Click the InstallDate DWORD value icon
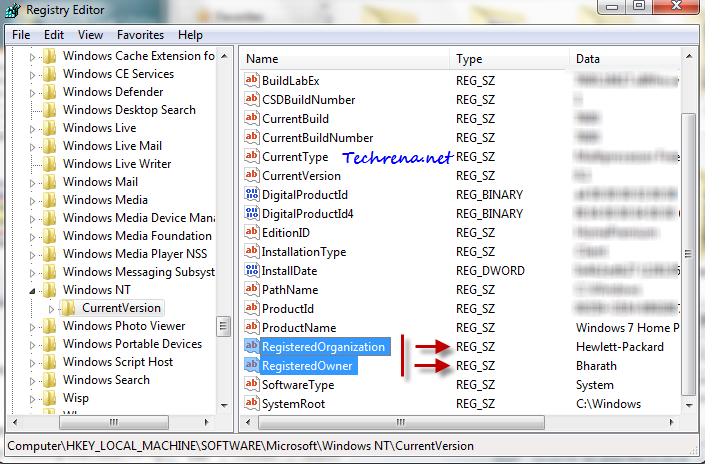The width and height of the screenshot is (705, 464). pos(251,270)
